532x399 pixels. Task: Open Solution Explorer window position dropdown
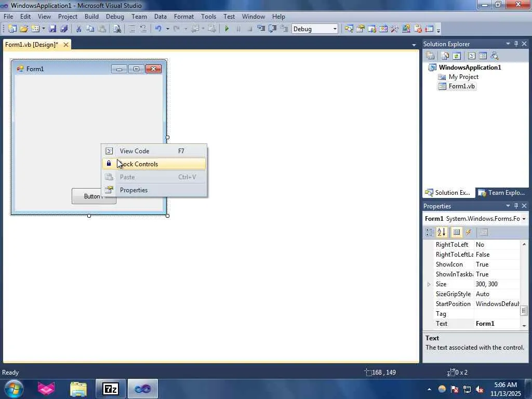(x=508, y=44)
